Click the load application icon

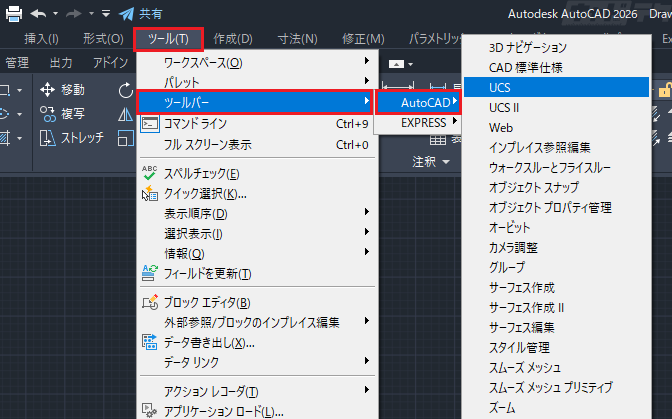[150, 411]
